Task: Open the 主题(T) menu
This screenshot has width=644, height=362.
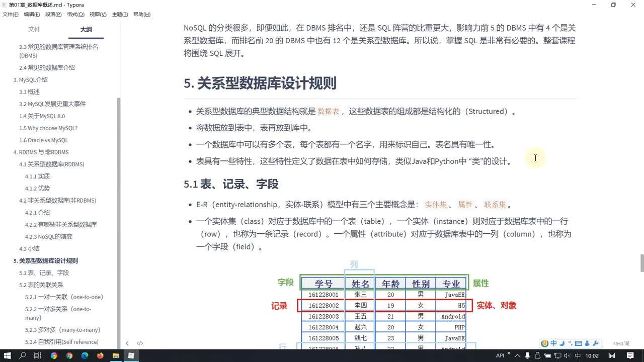Action: [120, 14]
